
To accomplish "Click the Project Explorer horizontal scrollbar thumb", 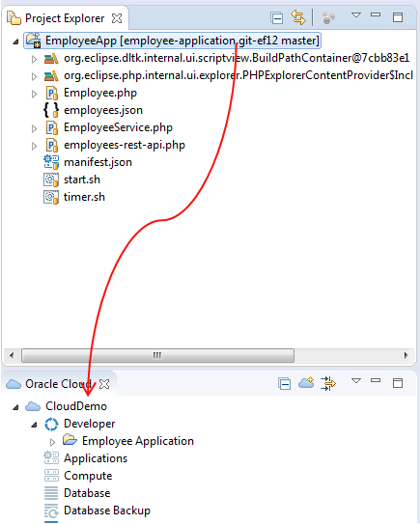I will 157,355.
